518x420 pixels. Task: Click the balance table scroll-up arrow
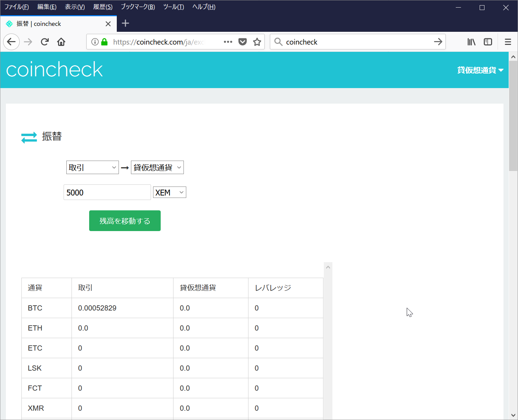point(328,267)
